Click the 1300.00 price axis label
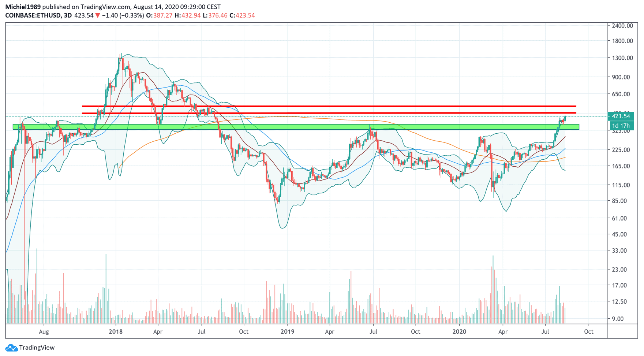 [x=622, y=58]
